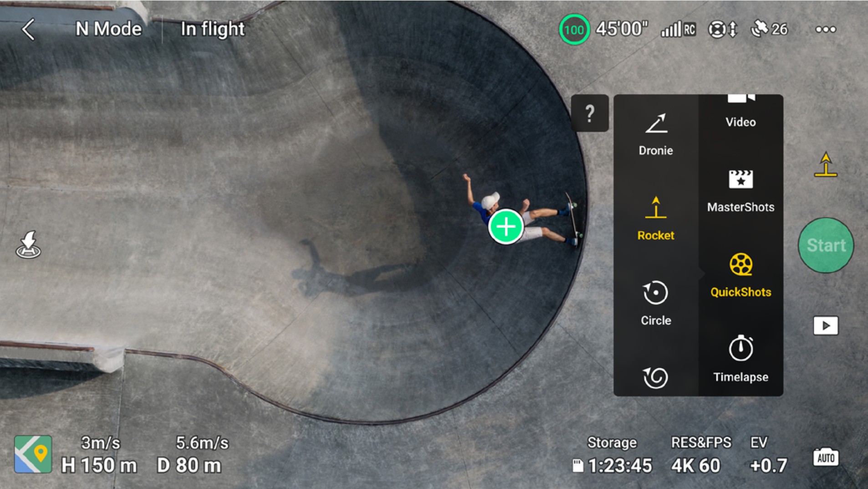Tap the RC signal strength icon
Viewport: 868px width, 489px height.
click(678, 29)
